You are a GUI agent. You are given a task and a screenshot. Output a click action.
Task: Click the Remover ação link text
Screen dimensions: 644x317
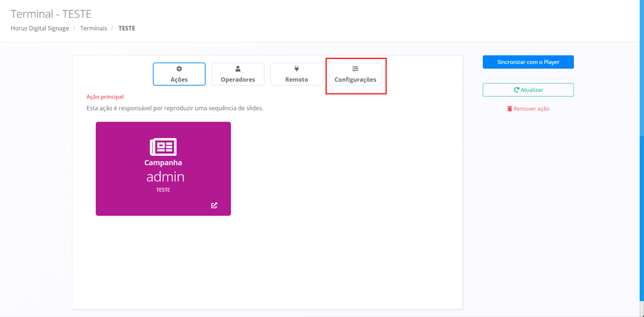tap(532, 109)
